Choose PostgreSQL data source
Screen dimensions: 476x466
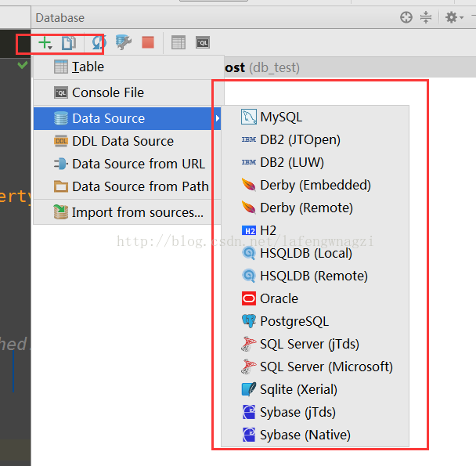315,321
